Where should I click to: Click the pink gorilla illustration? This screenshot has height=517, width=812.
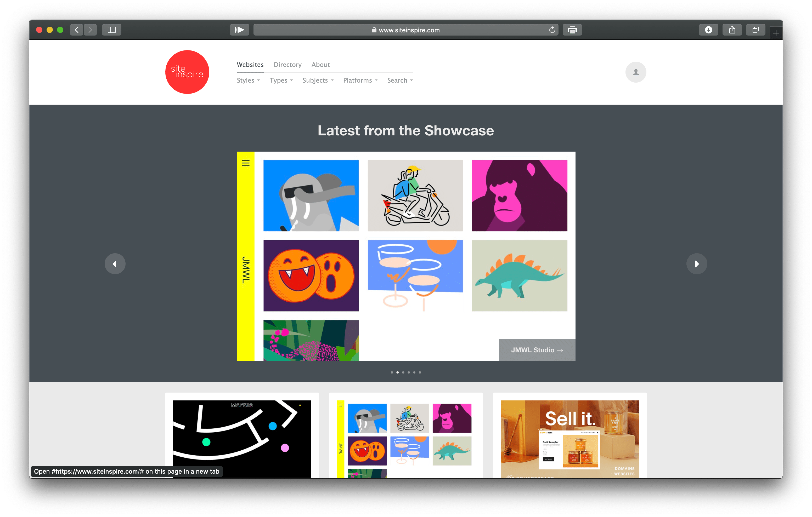[519, 196]
